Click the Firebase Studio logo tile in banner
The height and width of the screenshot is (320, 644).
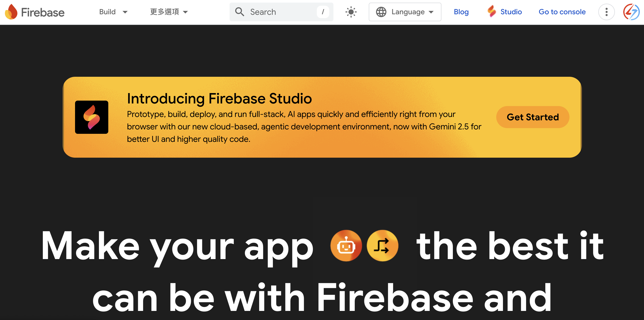(92, 117)
